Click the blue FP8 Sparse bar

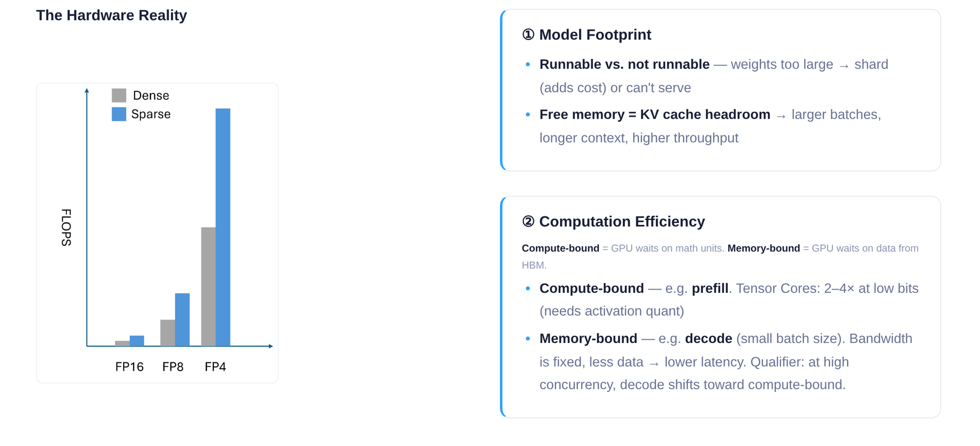[x=182, y=320]
